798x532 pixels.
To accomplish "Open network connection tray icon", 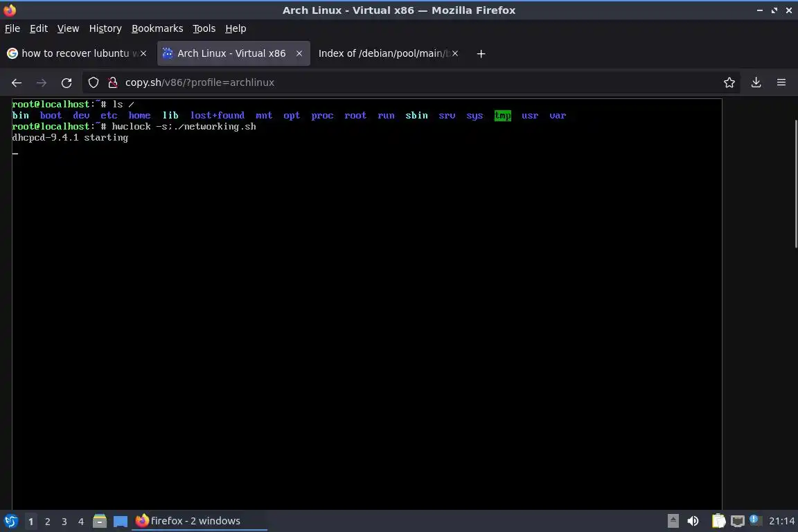I will click(738, 521).
